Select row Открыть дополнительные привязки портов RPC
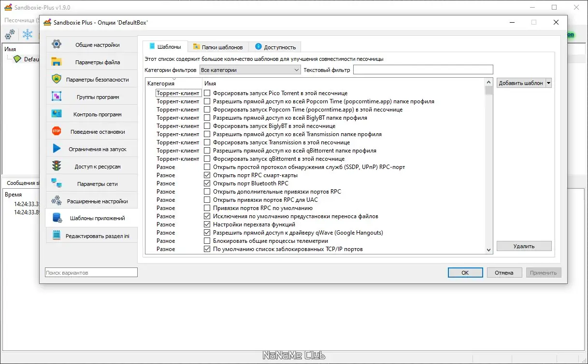This screenshot has width=588, height=364. click(315, 192)
